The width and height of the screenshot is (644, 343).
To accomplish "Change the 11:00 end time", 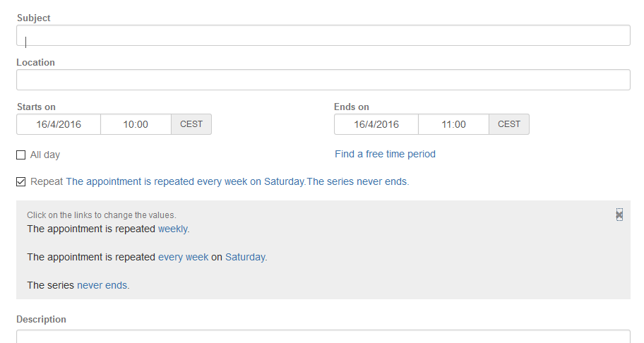I will 453,124.
